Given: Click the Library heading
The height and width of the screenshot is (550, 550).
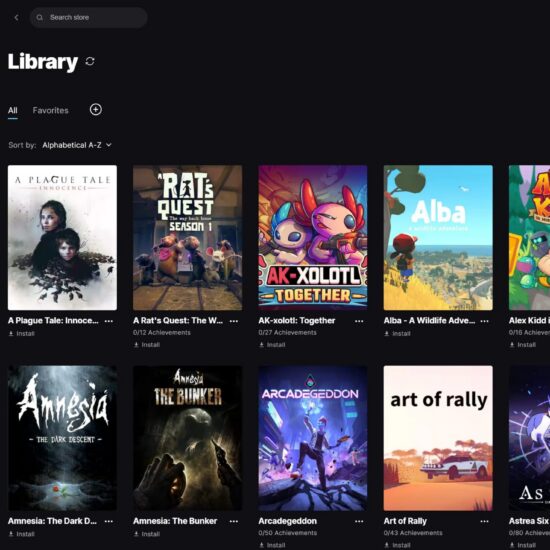Looking at the screenshot, I should [43, 62].
